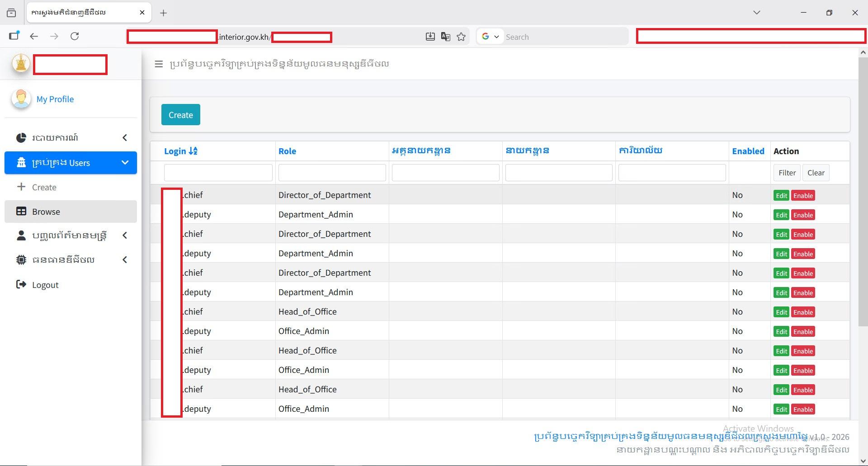Click the Logout arrow icon
The width and height of the screenshot is (868, 466).
click(21, 284)
